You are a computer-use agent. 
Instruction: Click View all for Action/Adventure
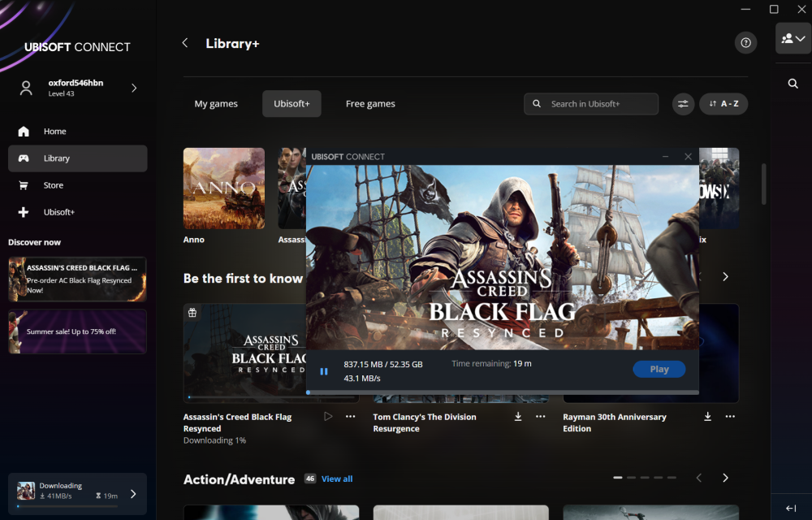pyautogui.click(x=337, y=479)
